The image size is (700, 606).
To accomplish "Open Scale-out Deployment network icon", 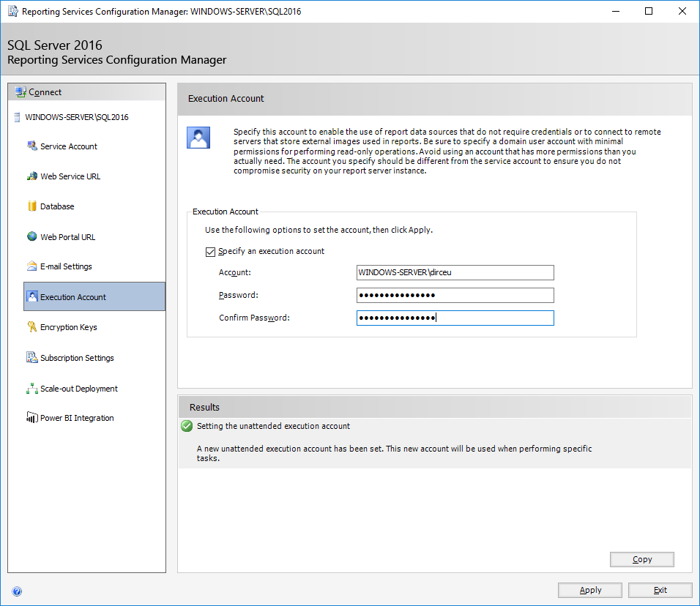I will click(31, 388).
